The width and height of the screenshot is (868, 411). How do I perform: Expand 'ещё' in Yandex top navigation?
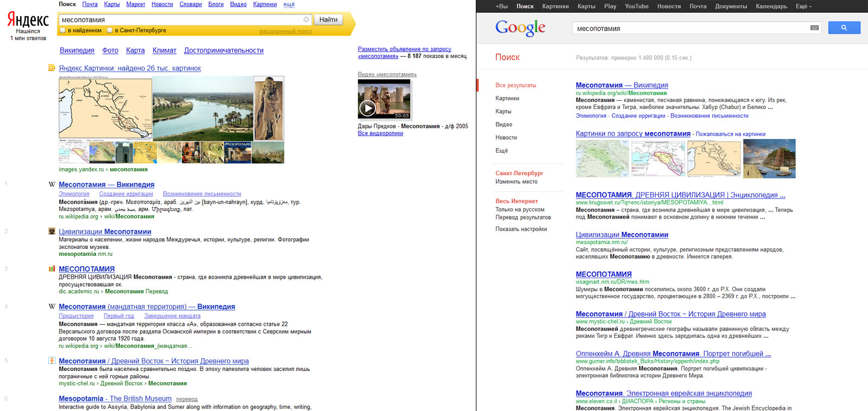coord(289,4)
